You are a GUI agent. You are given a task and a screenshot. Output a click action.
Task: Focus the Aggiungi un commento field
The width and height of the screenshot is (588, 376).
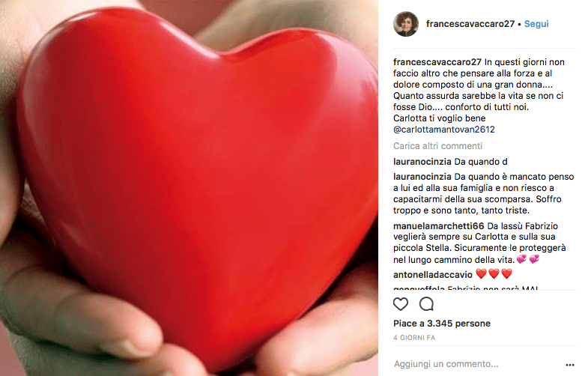tap(476, 364)
